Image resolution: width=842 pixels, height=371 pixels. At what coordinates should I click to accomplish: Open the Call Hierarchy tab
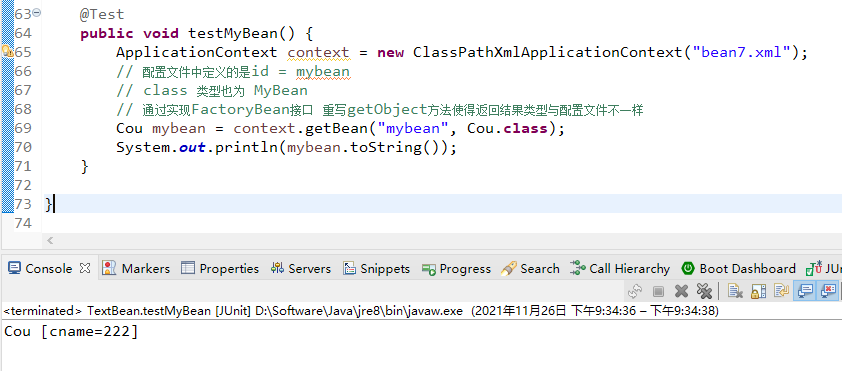tap(620, 268)
